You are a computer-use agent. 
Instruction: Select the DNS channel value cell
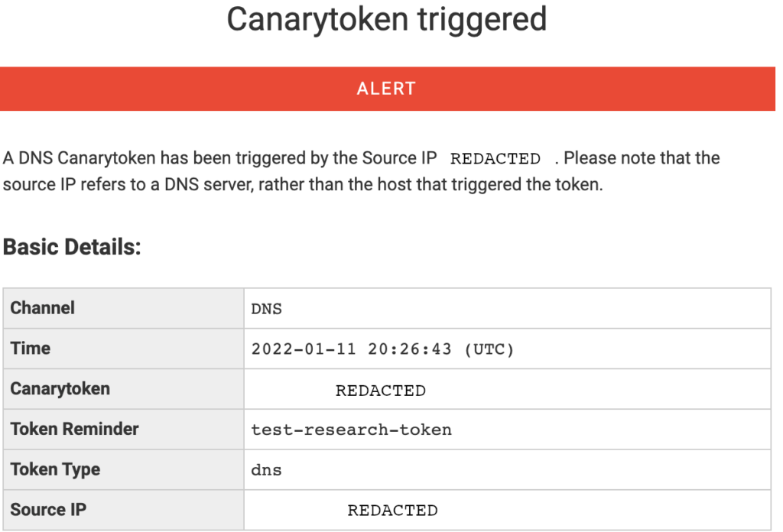(267, 309)
